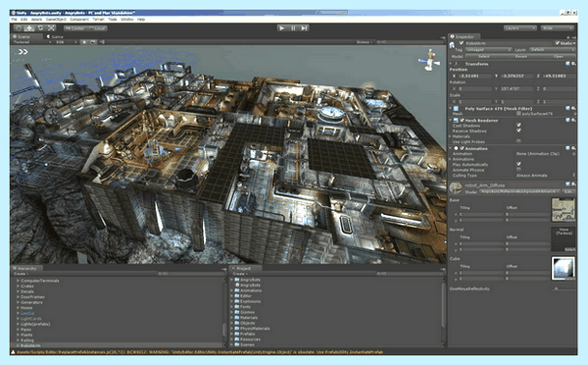Select the Scale tool in the toolbar
The height and width of the screenshot is (365, 588).
pos(51,28)
